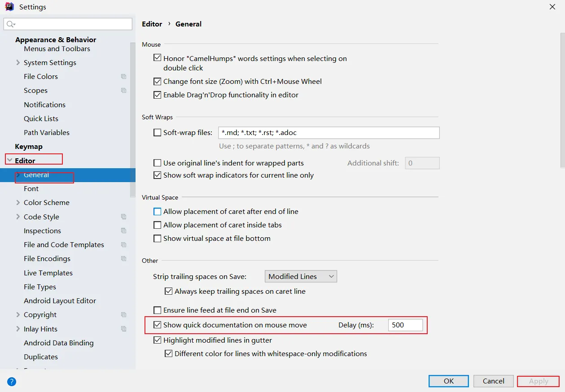This screenshot has width=565, height=392.
Task: Click the Cancel button
Action: pos(493,381)
